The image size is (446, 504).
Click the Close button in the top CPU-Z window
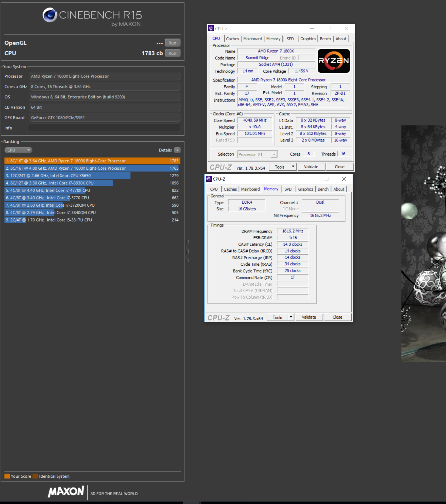[x=339, y=167]
